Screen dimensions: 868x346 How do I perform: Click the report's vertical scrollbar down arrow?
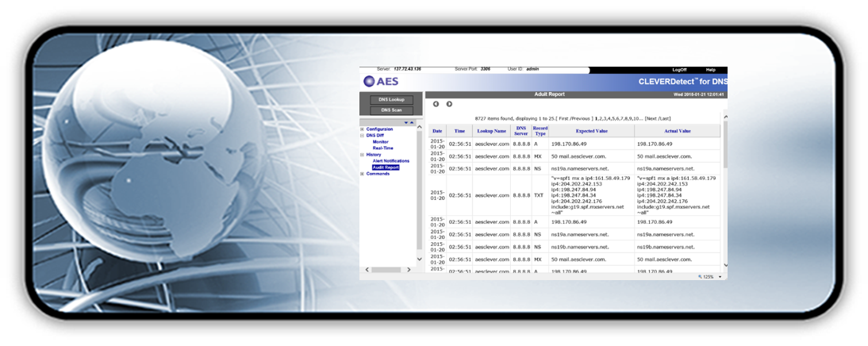tap(724, 266)
